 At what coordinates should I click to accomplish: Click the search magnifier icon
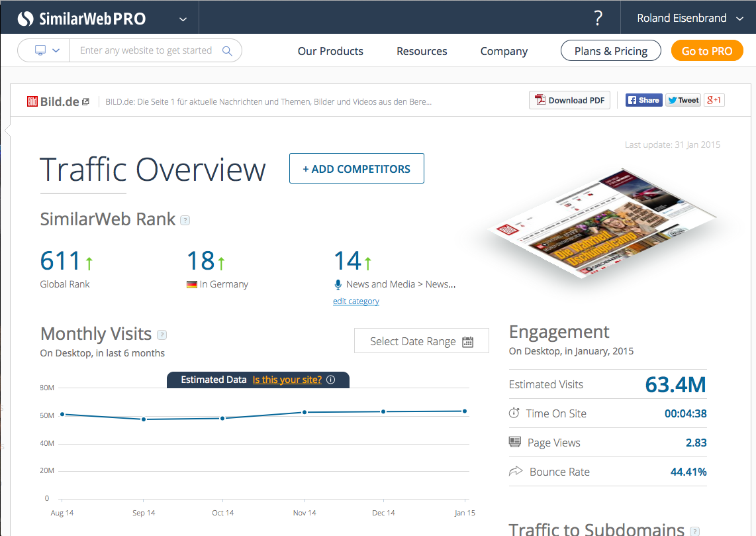[227, 51]
